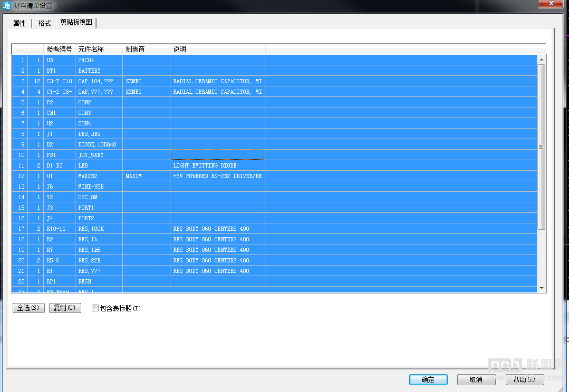Click the vertical scrollbar thumb

coord(542,147)
